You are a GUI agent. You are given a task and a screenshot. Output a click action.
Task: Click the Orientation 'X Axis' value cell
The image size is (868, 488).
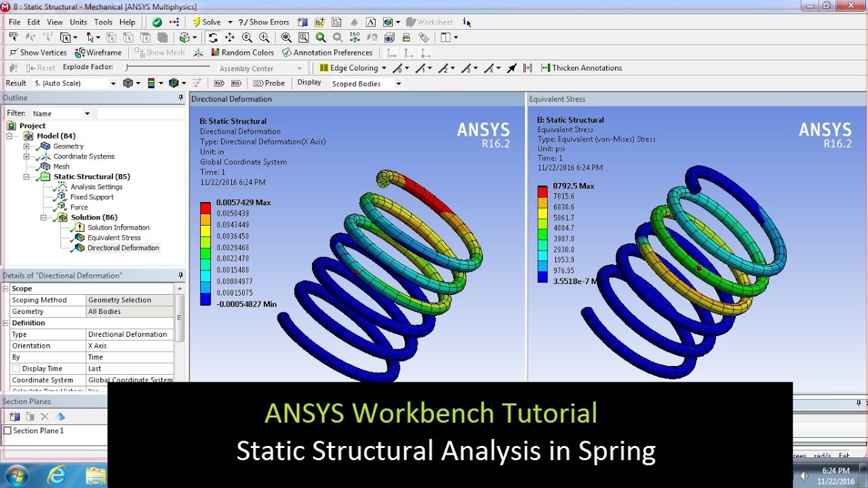coord(130,346)
